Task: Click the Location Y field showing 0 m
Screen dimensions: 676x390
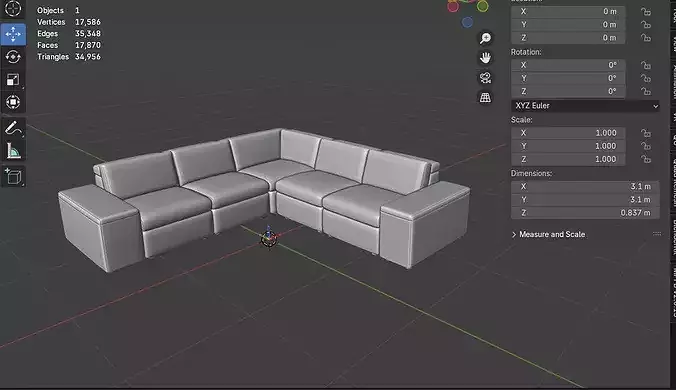Action: [x=568, y=25]
